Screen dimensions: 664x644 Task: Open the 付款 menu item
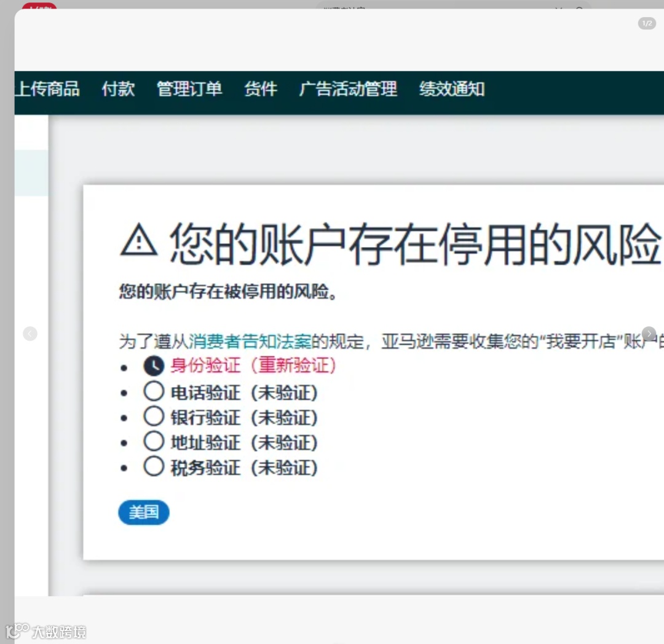click(x=118, y=89)
